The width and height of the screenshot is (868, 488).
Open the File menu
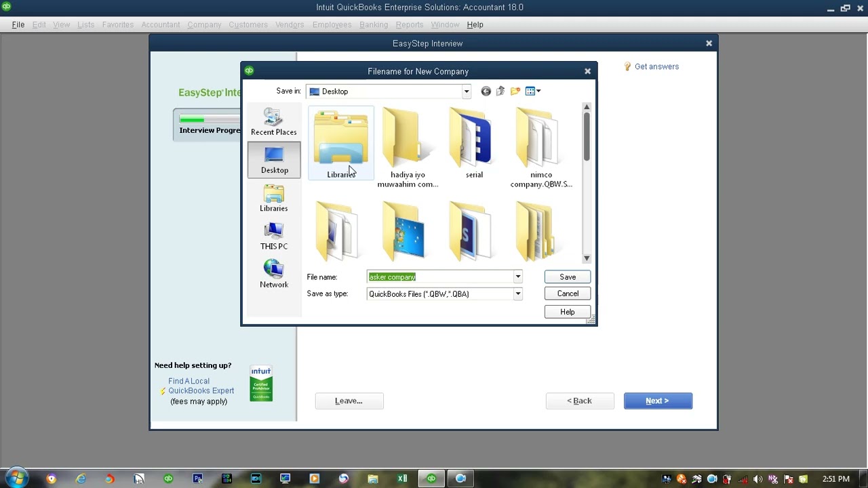(18, 24)
